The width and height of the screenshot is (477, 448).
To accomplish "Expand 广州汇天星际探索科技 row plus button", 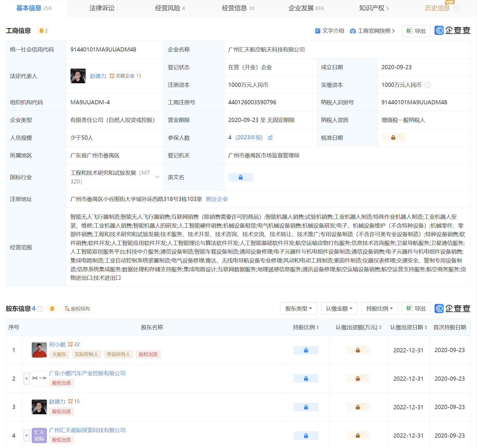I will point(27,436).
